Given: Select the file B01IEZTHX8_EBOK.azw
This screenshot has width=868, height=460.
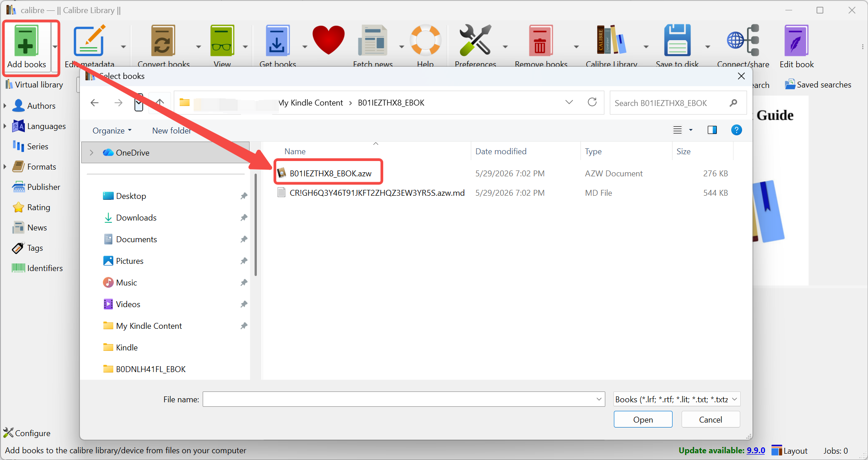Looking at the screenshot, I should [330, 173].
